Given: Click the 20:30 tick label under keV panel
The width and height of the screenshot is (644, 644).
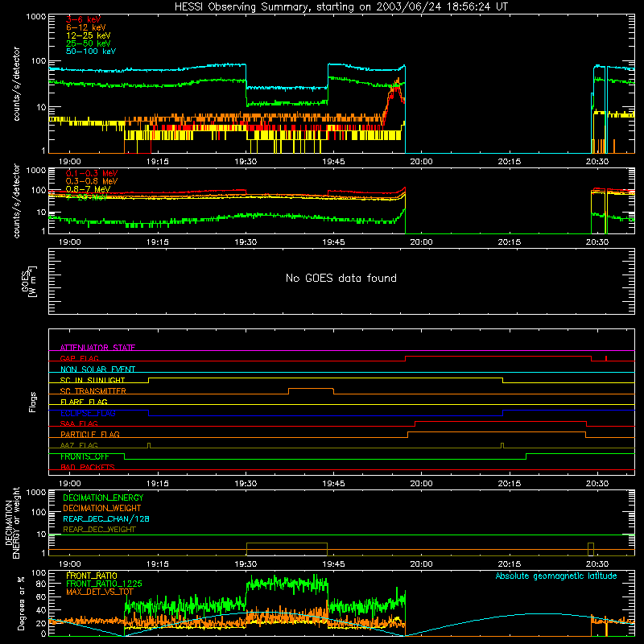Looking at the screenshot, I should [x=597, y=162].
